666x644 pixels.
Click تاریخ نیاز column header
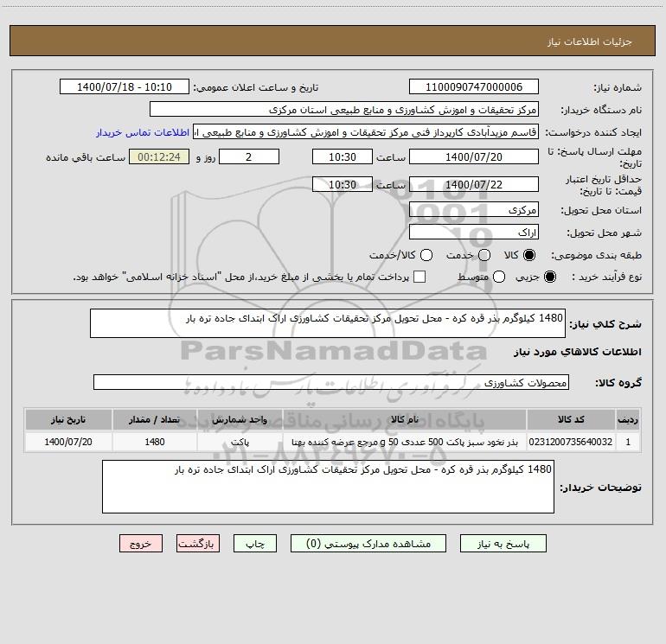pos(68,419)
